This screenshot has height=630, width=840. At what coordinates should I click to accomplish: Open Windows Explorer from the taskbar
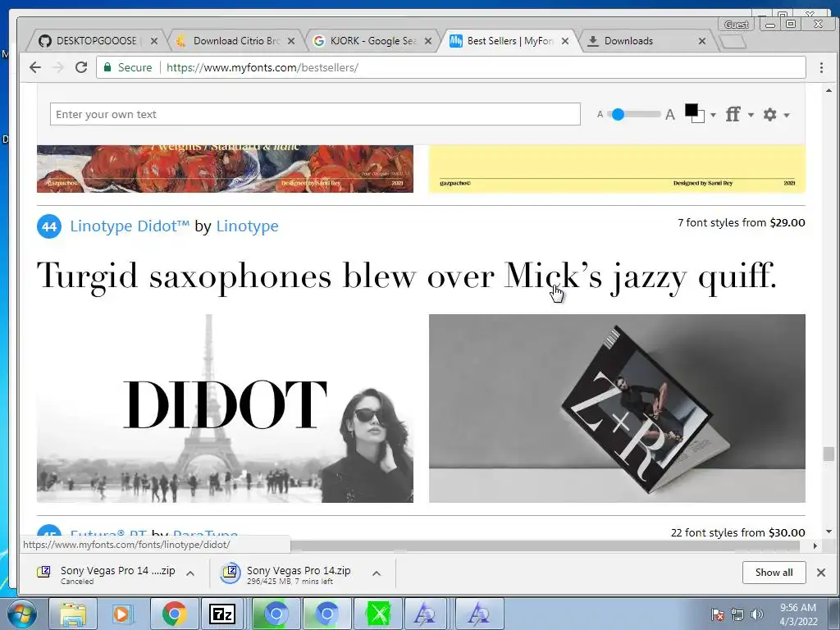point(73,614)
